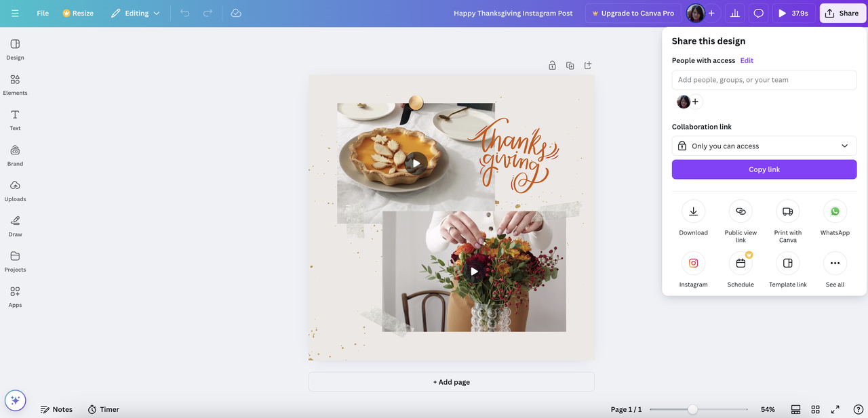This screenshot has width=868, height=418.
Task: Click the Copy link button
Action: 764,169
